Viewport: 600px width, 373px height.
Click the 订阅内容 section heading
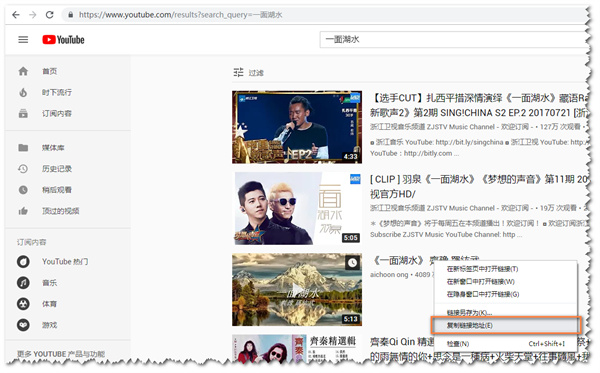(31, 242)
